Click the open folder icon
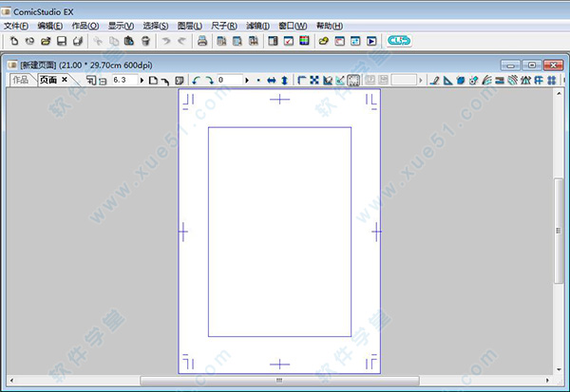This screenshot has width=570, height=392. pos(46,42)
